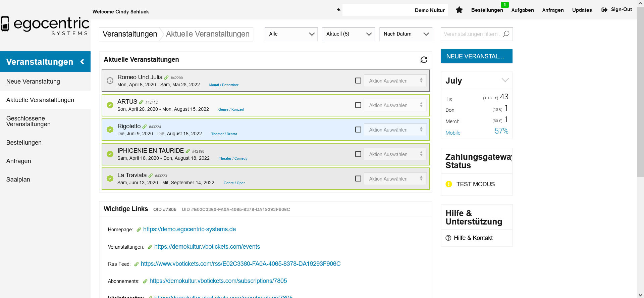Click the clock status icon for Romeo Und Julia
Image resolution: width=644 pixels, height=298 pixels.
110,81
